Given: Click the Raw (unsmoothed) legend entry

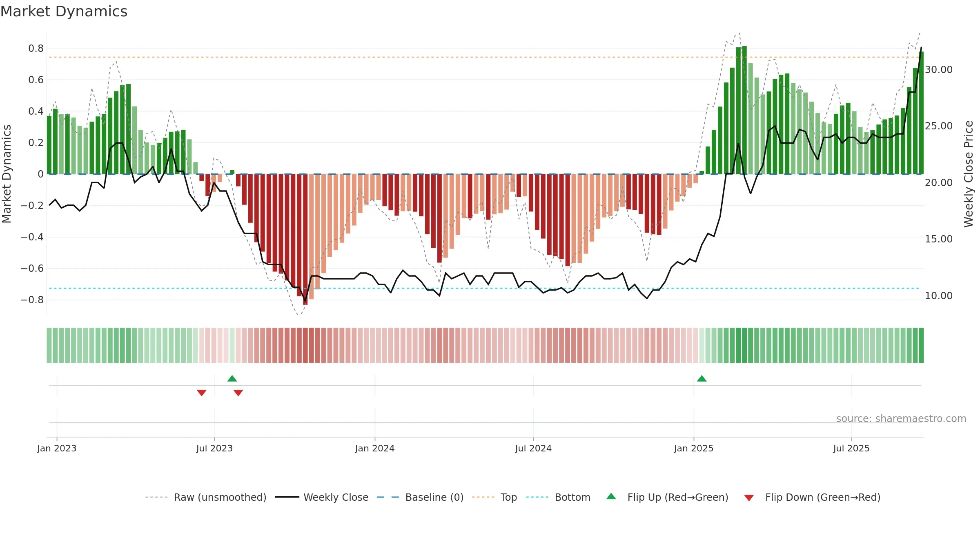Looking at the screenshot, I should (206, 497).
